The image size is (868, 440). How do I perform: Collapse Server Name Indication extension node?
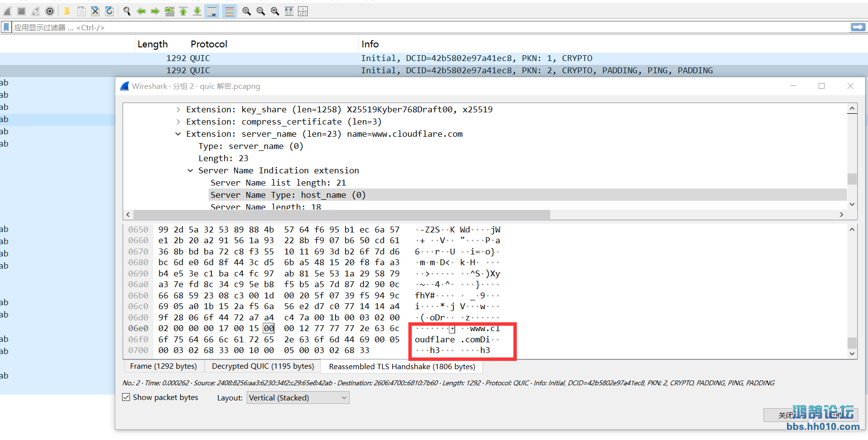191,170
